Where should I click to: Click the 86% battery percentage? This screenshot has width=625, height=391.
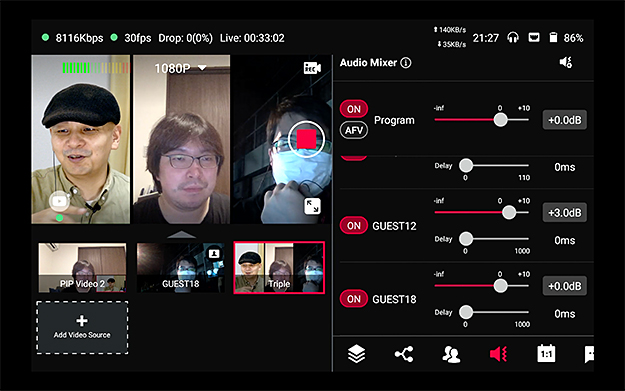573,38
